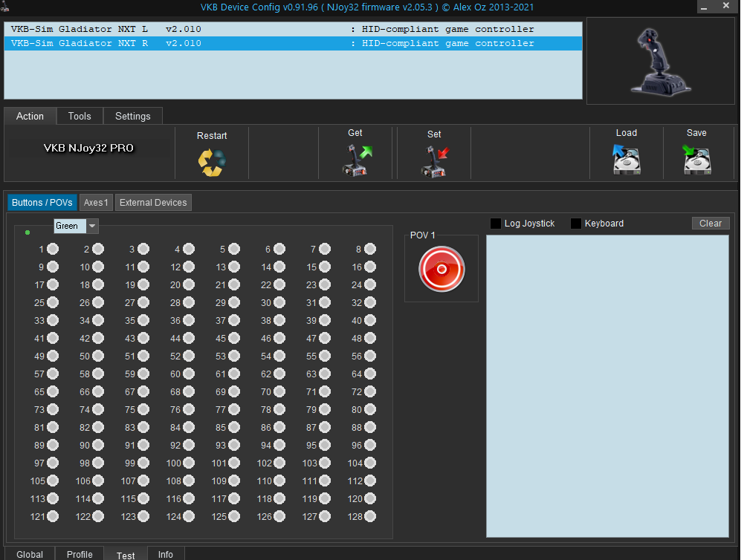Click button indicator 53

[234, 356]
